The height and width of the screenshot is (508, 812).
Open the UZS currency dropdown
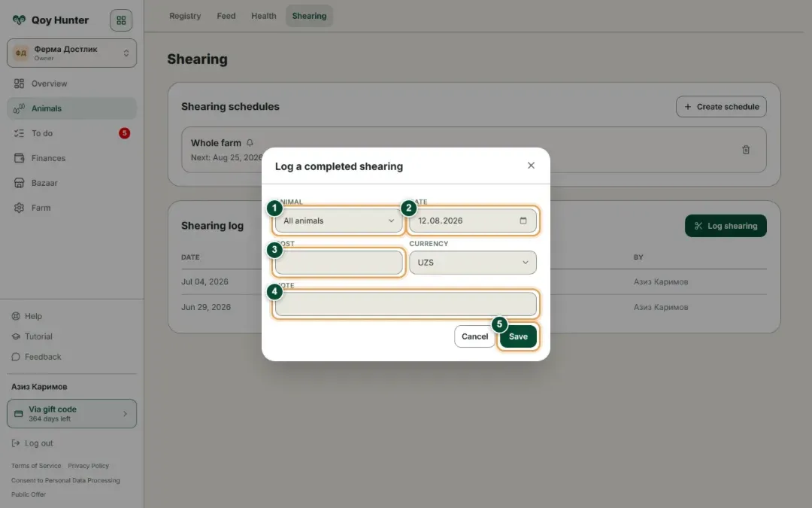coord(472,263)
